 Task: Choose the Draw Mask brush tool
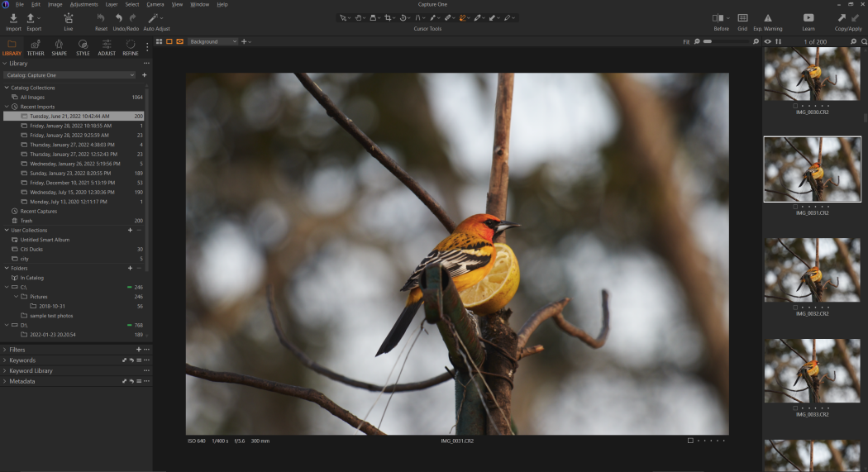click(433, 17)
